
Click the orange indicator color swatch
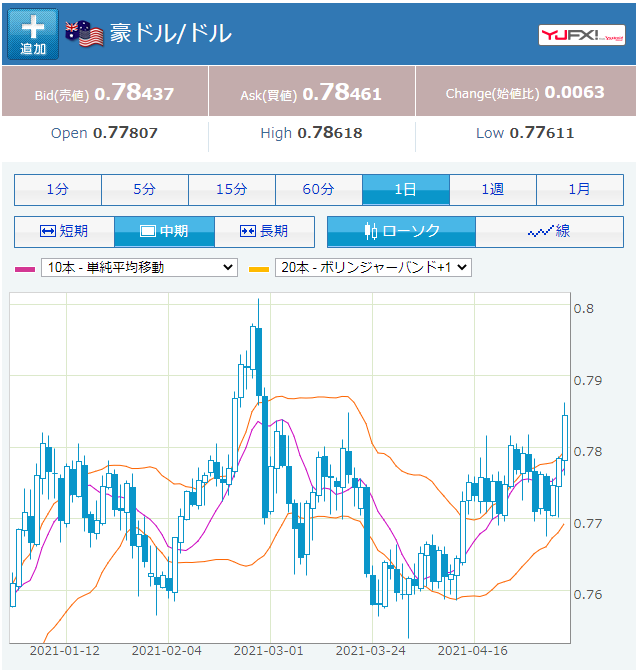tap(259, 269)
